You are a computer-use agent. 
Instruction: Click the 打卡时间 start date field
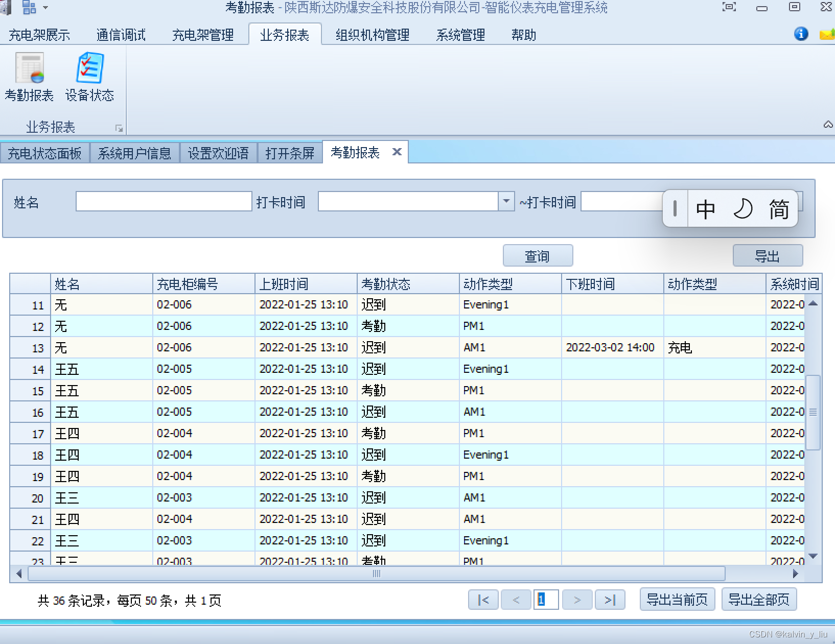coord(408,201)
